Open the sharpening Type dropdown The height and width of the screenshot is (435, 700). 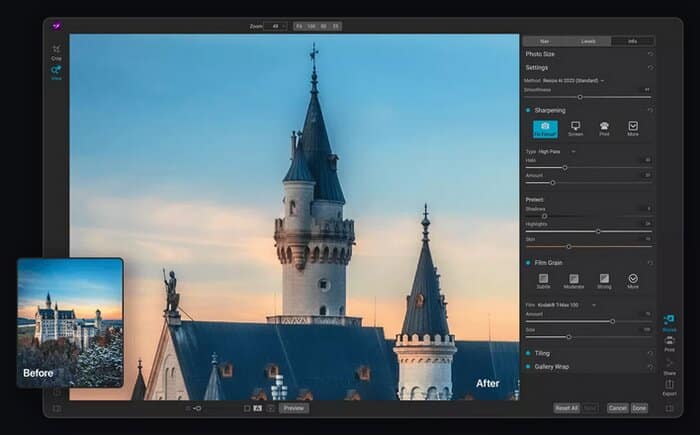(x=557, y=152)
